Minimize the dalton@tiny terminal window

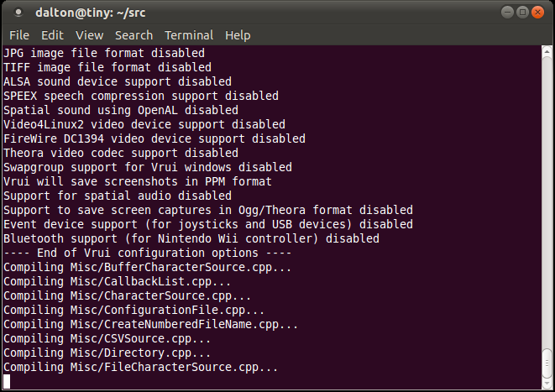tap(507, 13)
